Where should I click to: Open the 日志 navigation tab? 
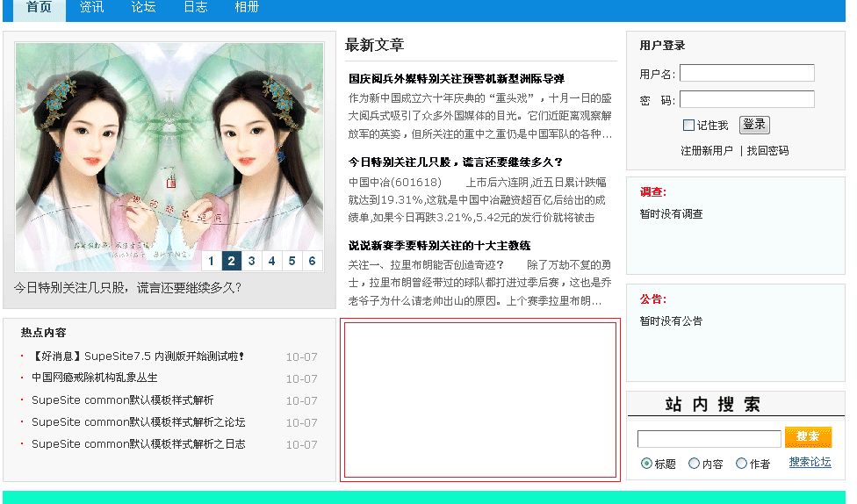(x=195, y=8)
